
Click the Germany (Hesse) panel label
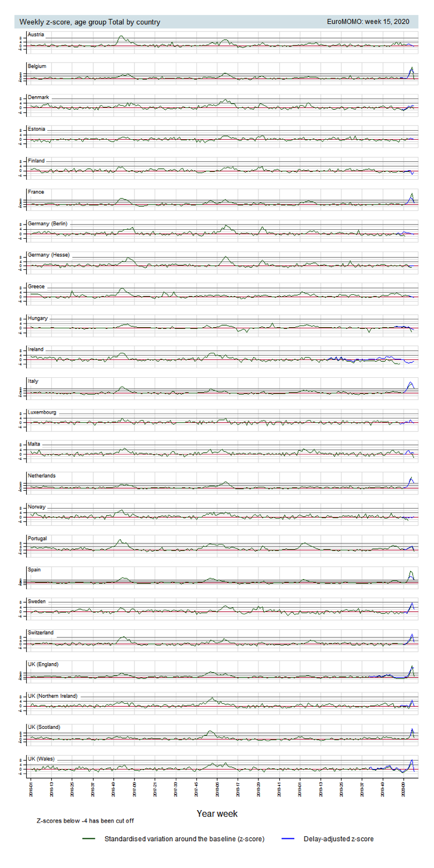pyautogui.click(x=48, y=255)
